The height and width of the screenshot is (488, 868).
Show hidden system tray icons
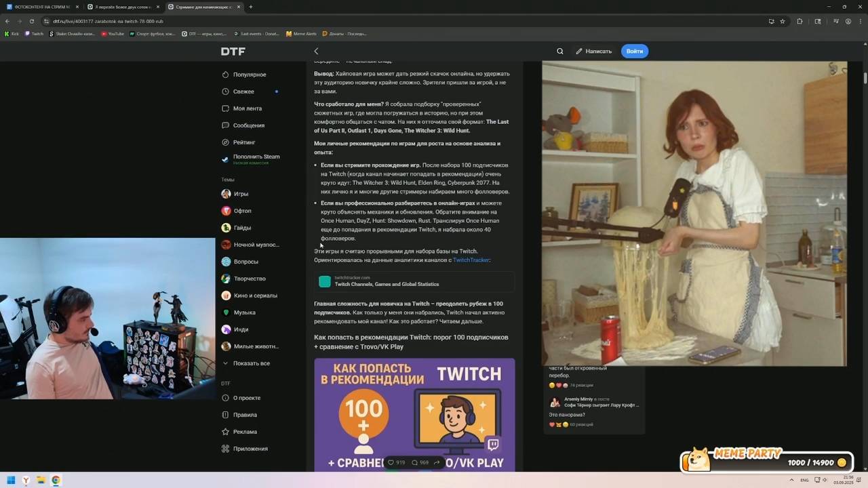click(x=791, y=480)
